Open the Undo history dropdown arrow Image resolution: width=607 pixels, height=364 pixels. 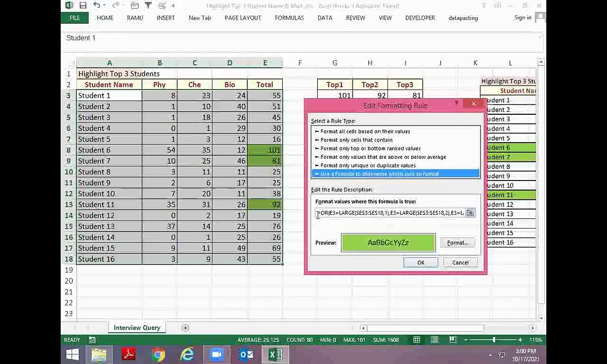coord(104,6)
